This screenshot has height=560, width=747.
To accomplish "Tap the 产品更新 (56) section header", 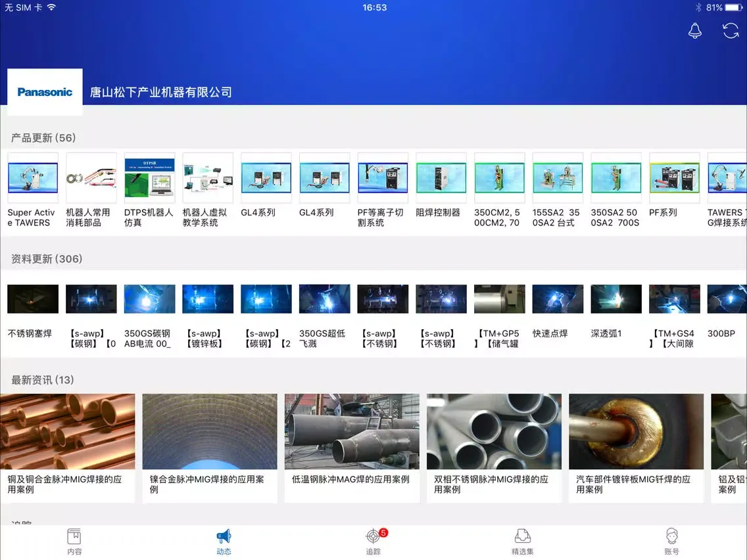I will coord(43,138).
